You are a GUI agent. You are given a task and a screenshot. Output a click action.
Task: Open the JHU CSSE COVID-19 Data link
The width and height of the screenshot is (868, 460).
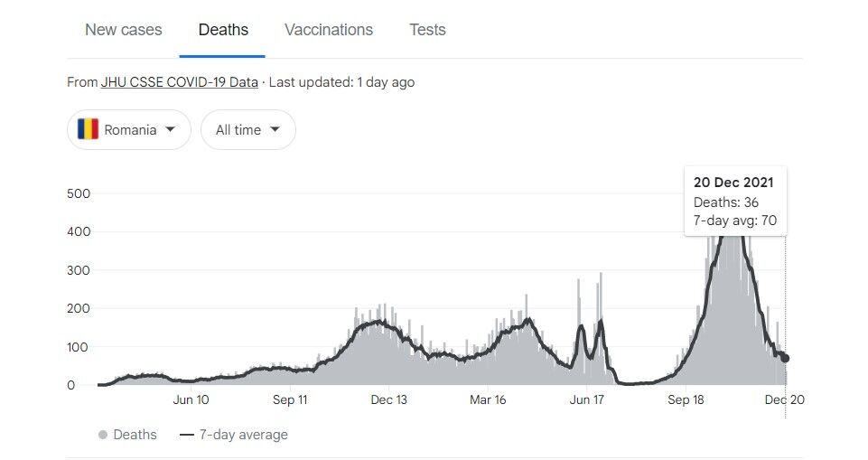[x=179, y=82]
